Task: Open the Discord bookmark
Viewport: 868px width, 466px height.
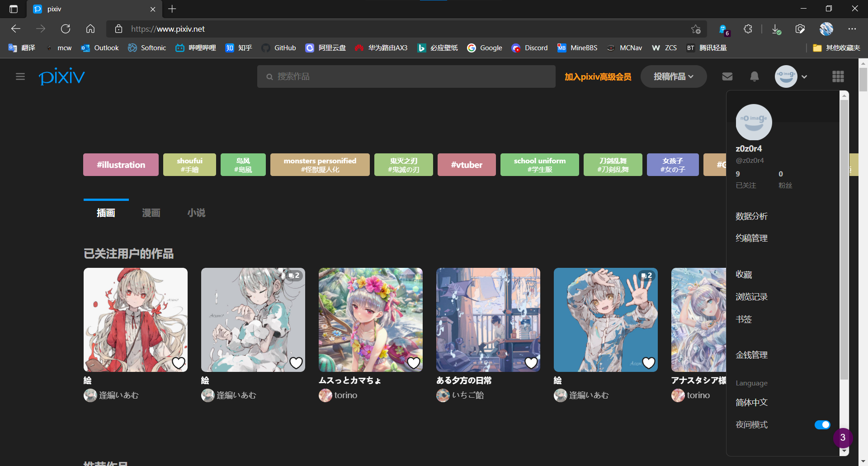Action: click(x=529, y=48)
